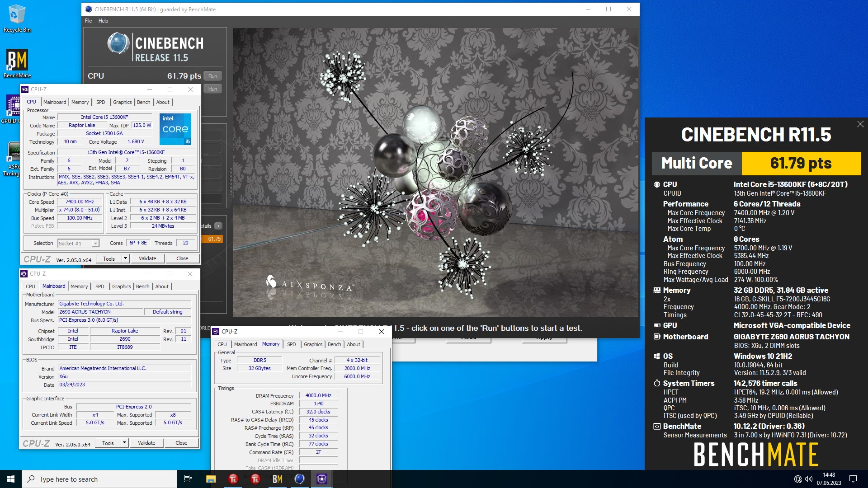The height and width of the screenshot is (488, 868).
Task: Click the Default string field in Mainboard tab
Action: coord(168,312)
